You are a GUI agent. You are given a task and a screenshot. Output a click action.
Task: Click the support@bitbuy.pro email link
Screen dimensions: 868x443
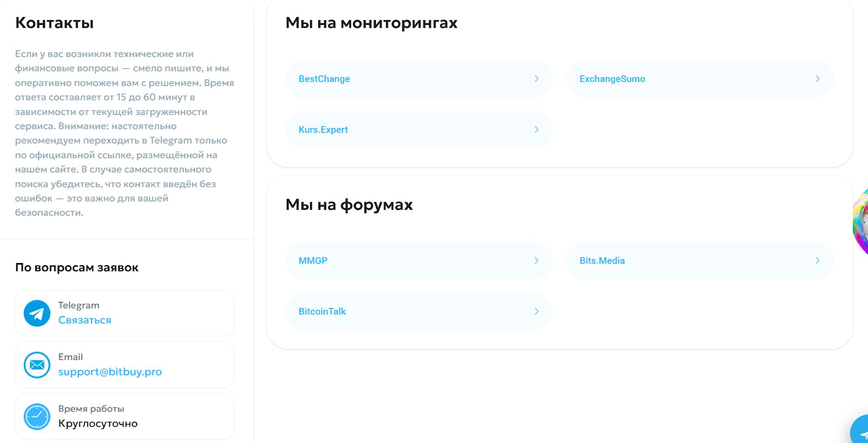point(110,372)
